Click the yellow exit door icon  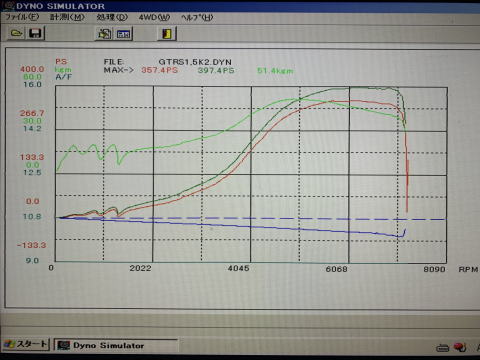(x=167, y=34)
